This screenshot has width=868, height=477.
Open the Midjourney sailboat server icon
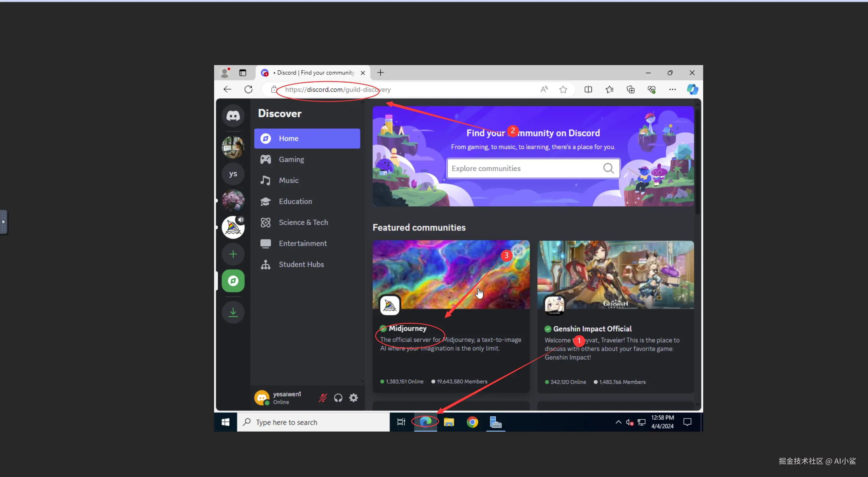coord(233,227)
